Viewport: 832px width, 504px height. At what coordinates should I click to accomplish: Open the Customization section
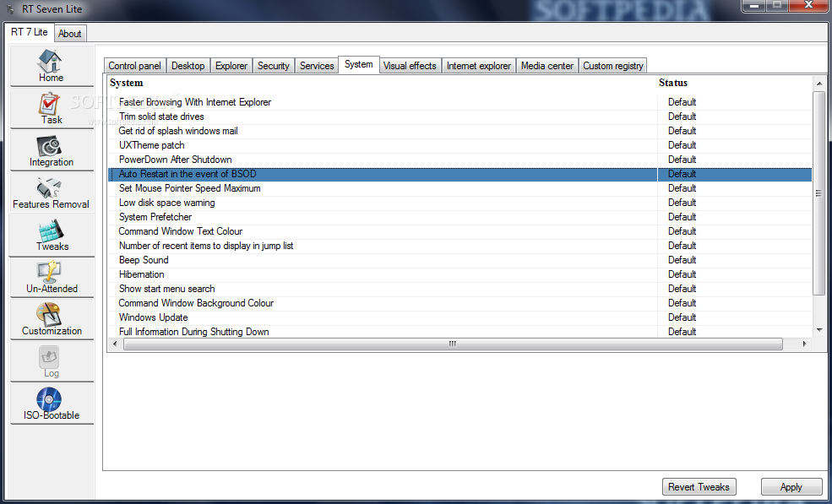tap(52, 319)
